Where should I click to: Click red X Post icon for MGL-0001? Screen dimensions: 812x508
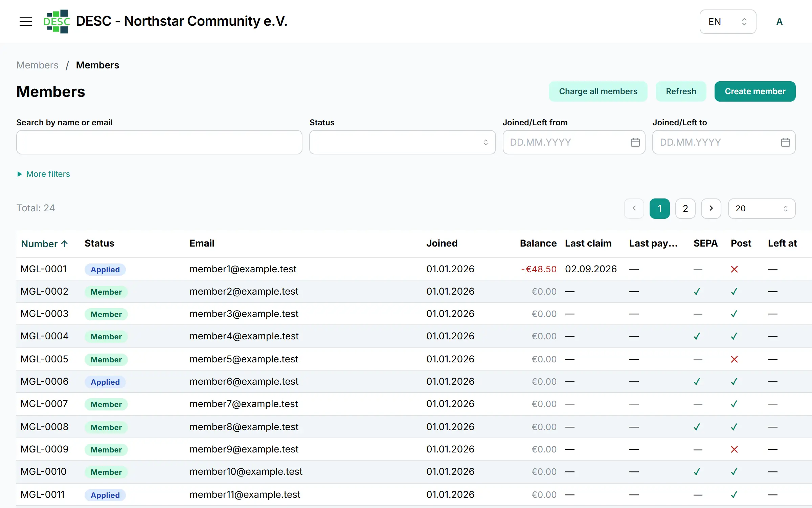point(734,269)
